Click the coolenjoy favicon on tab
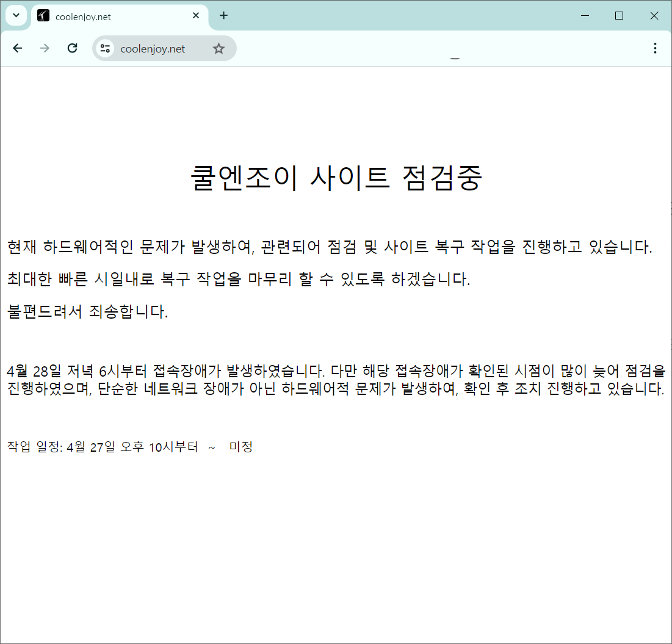This screenshot has height=644, width=672. coord(43,16)
